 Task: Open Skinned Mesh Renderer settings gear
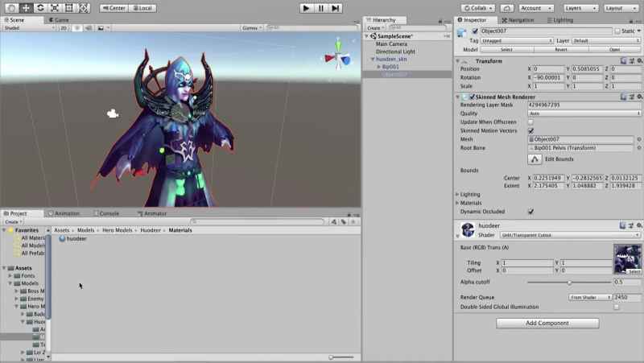click(639, 97)
